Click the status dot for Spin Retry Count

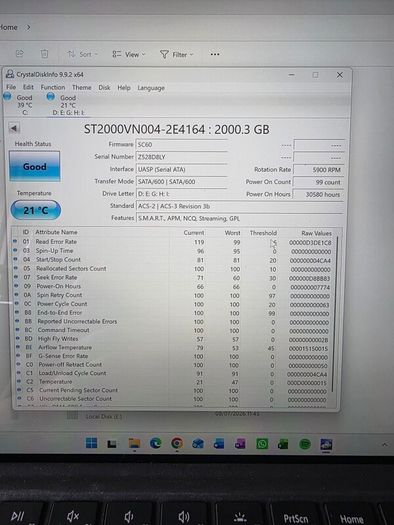click(x=17, y=295)
